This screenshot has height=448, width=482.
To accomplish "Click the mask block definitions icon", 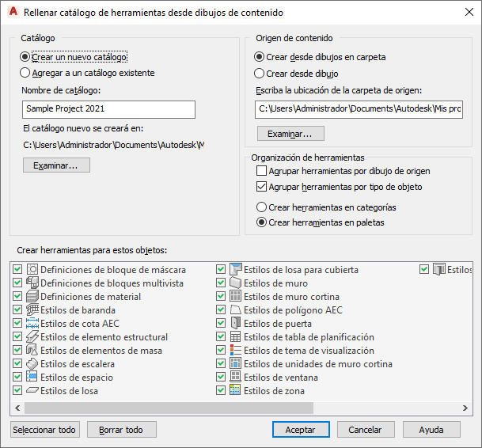I will coord(32,269).
